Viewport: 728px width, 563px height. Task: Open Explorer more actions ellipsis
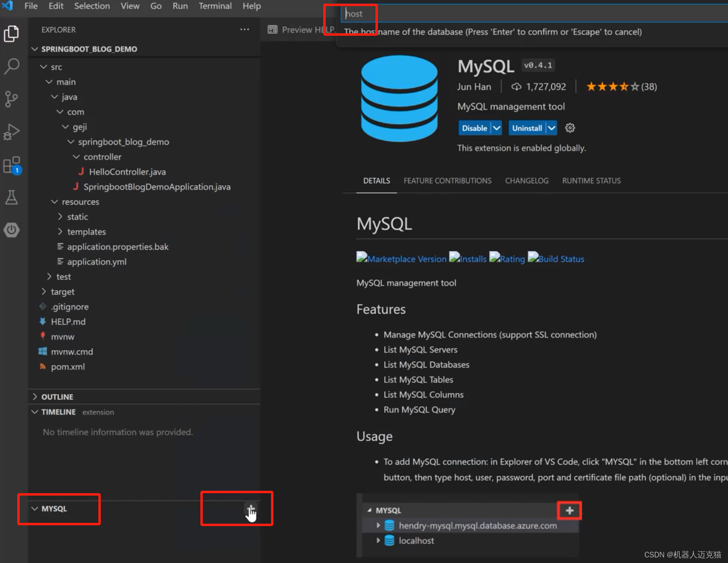[245, 29]
